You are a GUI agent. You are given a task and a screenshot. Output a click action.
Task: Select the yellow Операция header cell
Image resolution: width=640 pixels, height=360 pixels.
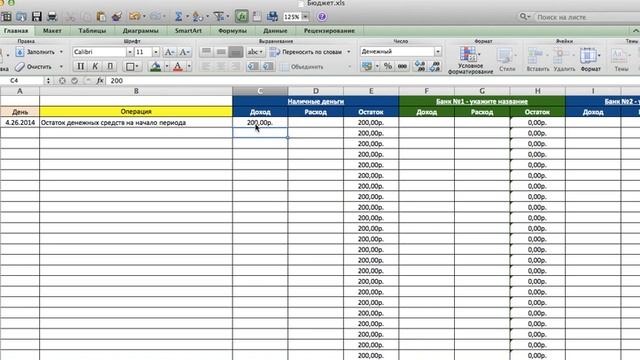(136, 111)
